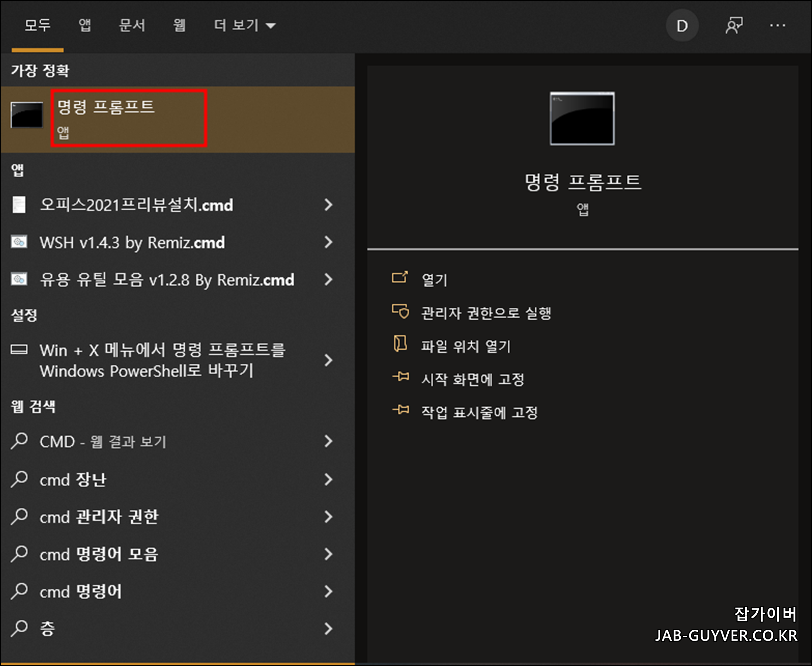The width and height of the screenshot is (812, 666).
Task: Expand arrow for WSH v1.4.3 by Remiz.cmd
Action: [x=328, y=242]
